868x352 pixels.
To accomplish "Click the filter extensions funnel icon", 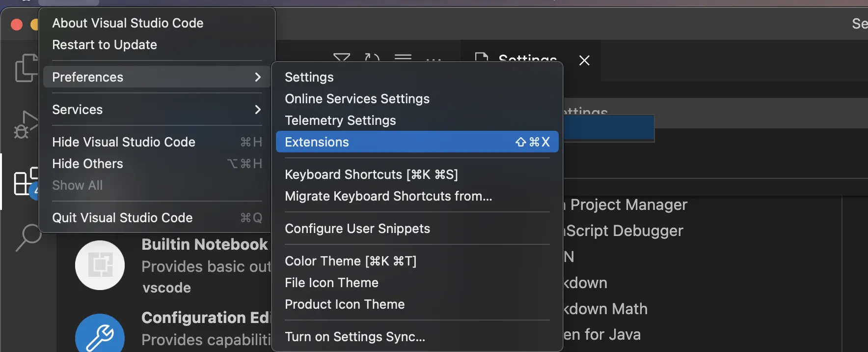I will 342,58.
